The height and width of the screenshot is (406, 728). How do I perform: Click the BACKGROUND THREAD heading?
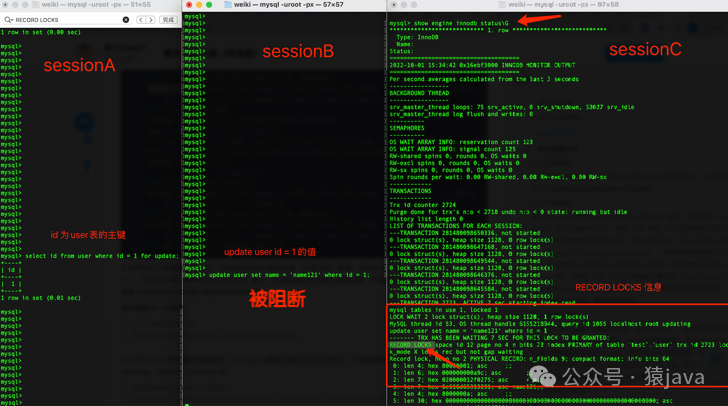tap(419, 93)
